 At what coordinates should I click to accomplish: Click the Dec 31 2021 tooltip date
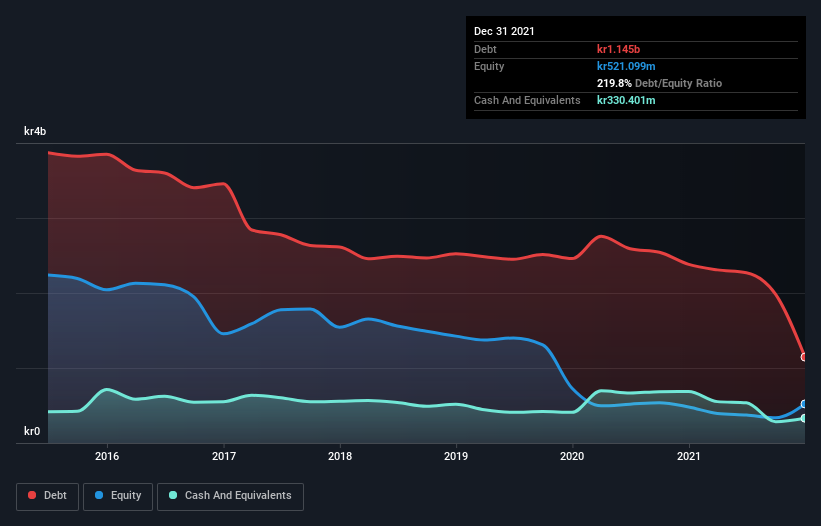(x=504, y=31)
